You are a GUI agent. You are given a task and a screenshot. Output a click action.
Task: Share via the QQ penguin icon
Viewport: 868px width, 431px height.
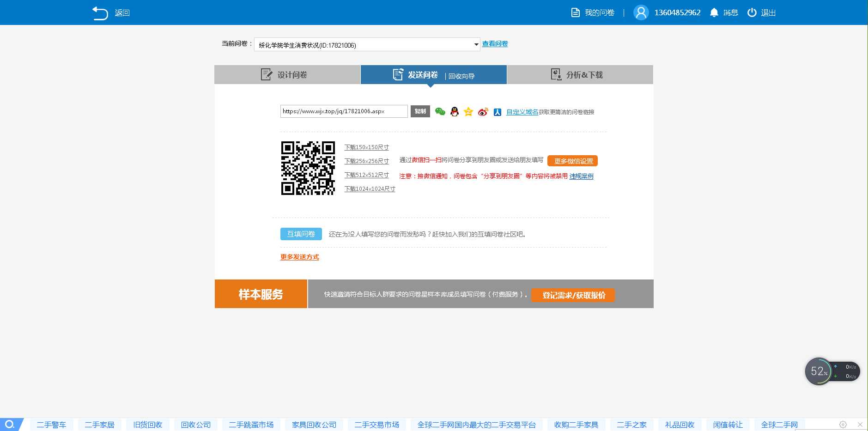[x=455, y=111]
